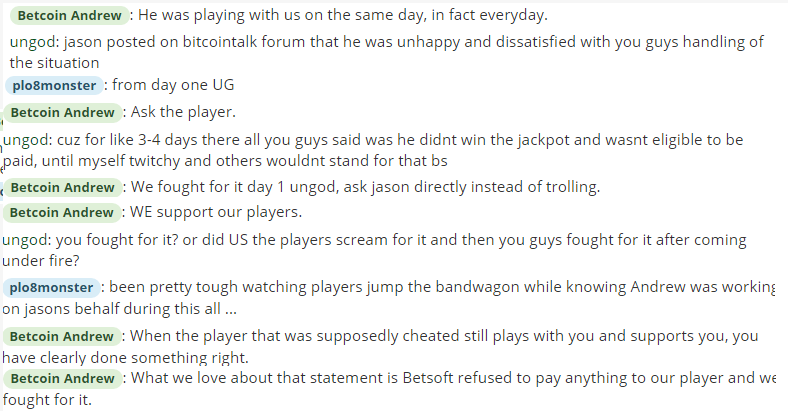
Task: Select ungod username before 'cuz for like 3-4 days'
Action: point(27,140)
